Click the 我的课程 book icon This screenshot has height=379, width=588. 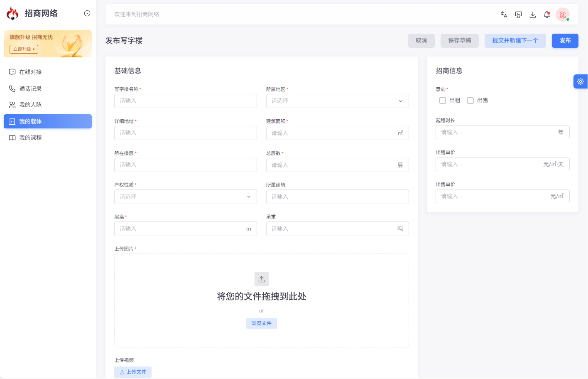tap(12, 138)
